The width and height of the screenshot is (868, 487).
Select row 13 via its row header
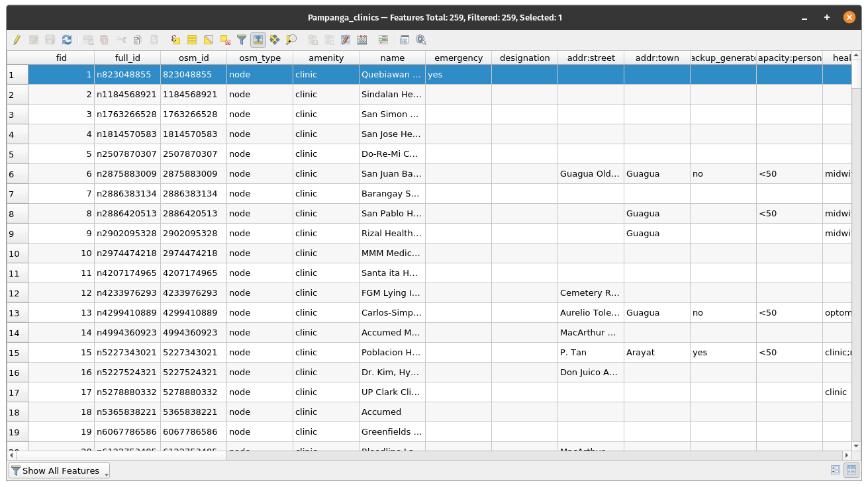pos(17,313)
